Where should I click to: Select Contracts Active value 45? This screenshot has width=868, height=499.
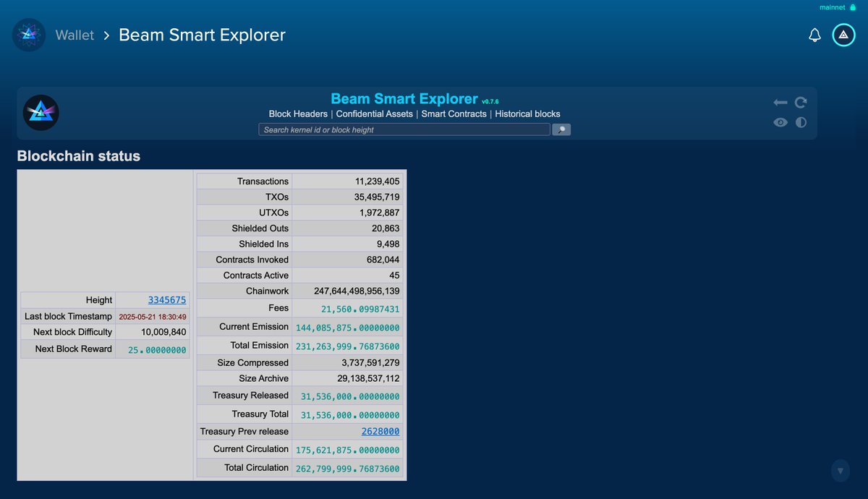[393, 276]
